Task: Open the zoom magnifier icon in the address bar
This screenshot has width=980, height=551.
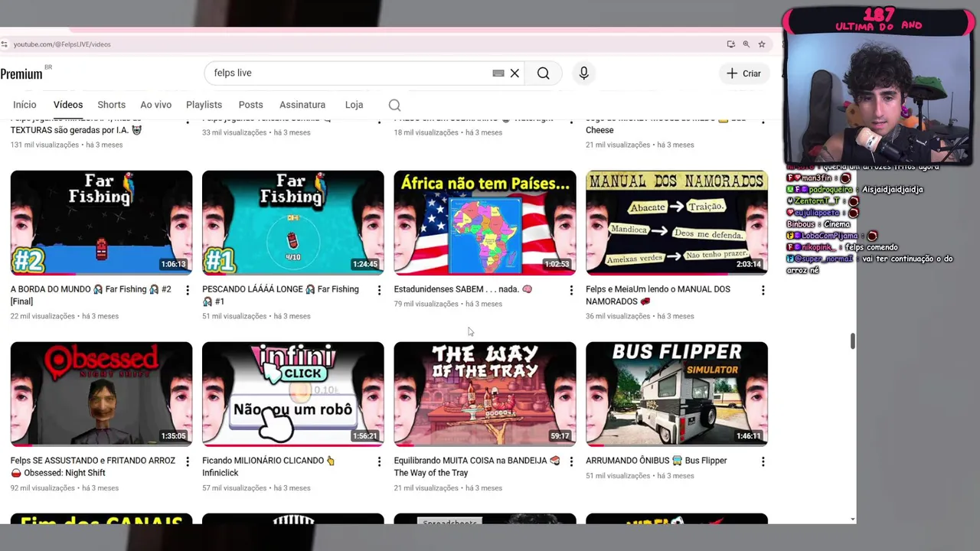Action: tap(746, 44)
